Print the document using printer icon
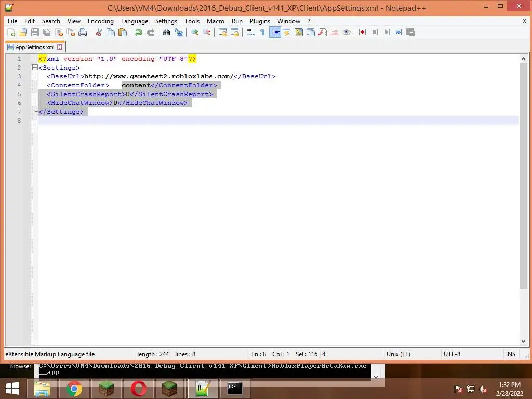 point(83,32)
